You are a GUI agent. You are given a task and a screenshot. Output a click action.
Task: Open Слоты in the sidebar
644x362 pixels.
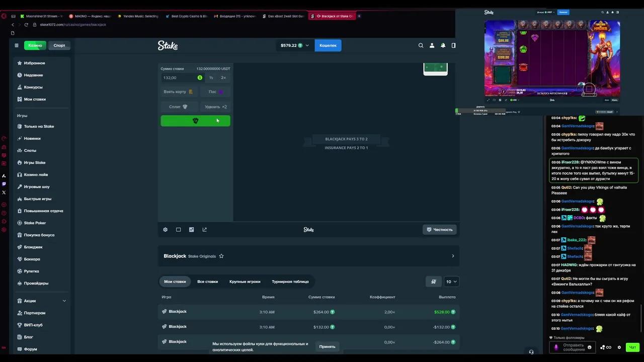coord(41,151)
